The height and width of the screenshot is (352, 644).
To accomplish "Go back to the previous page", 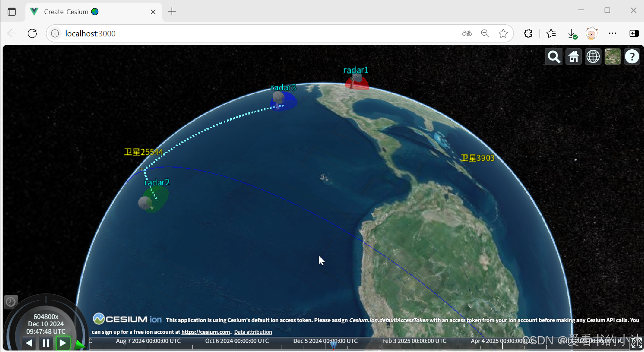I will 12,33.
